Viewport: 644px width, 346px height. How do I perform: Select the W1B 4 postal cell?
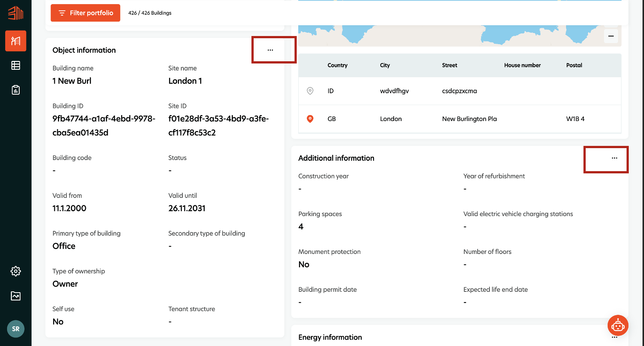(x=575, y=119)
